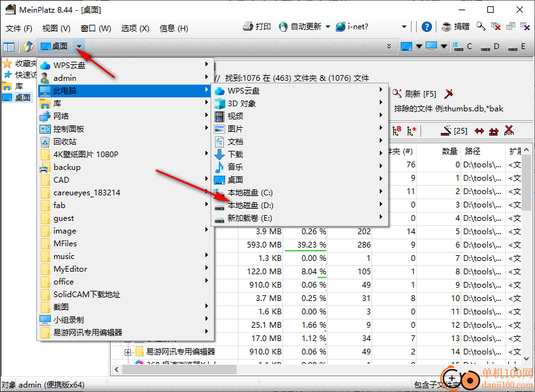The height and width of the screenshot is (392, 535).
Task: Open the 选项 (X) menu
Action: [x=135, y=29]
